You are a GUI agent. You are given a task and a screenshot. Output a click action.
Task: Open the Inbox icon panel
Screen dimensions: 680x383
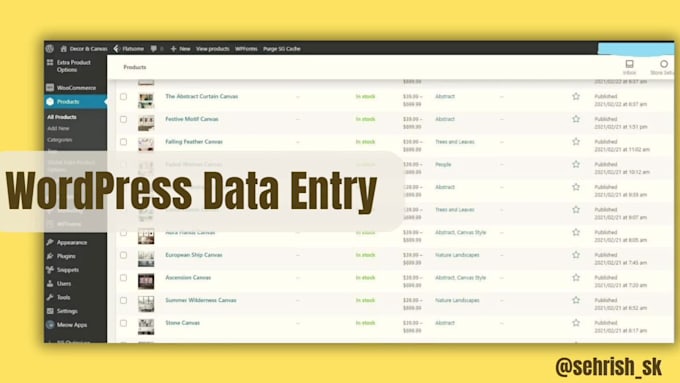coord(629,64)
